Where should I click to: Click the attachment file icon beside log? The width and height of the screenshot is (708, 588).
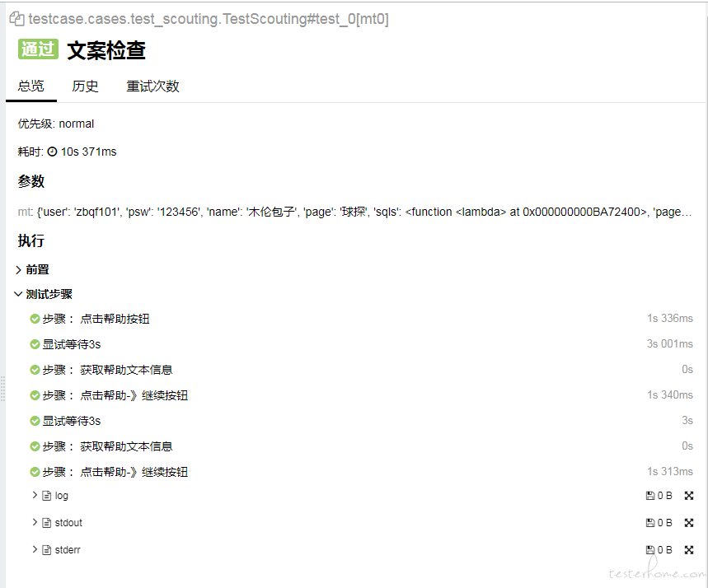pyautogui.click(x=45, y=495)
